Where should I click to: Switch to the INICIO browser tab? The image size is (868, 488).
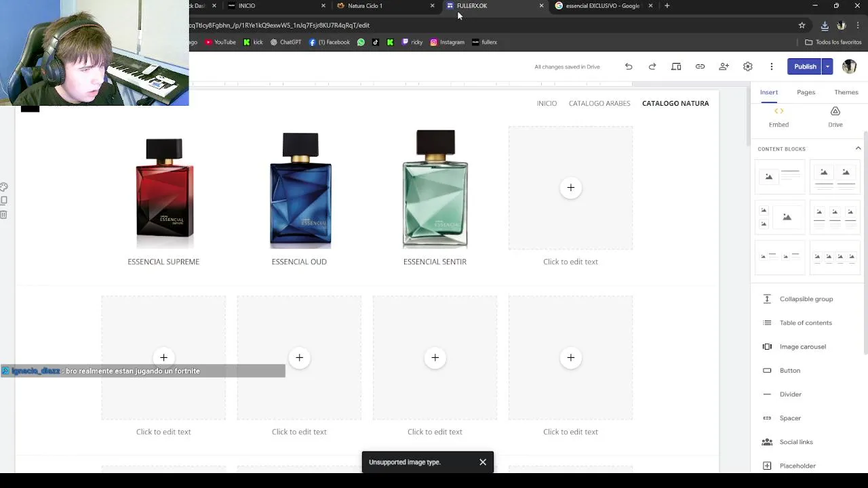pos(274,5)
